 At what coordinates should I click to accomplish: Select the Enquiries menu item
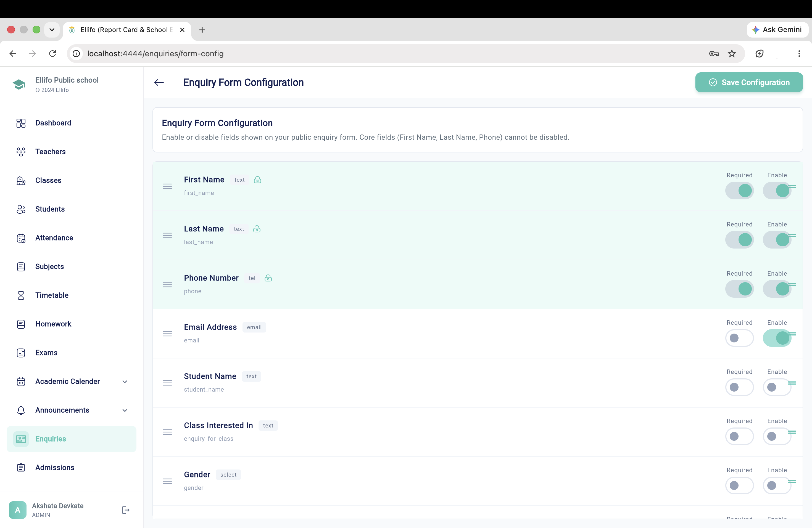(71, 439)
